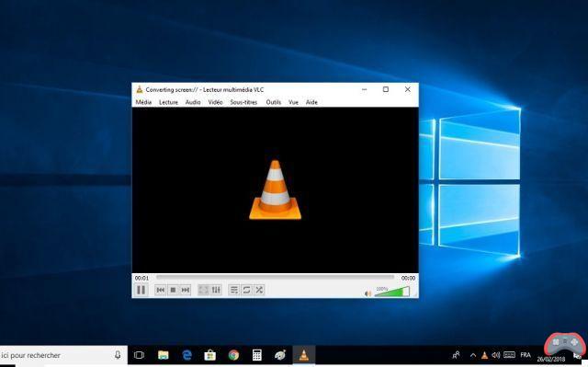Toggle shuffle random playback icon
This screenshot has height=367, width=588.
259,290
